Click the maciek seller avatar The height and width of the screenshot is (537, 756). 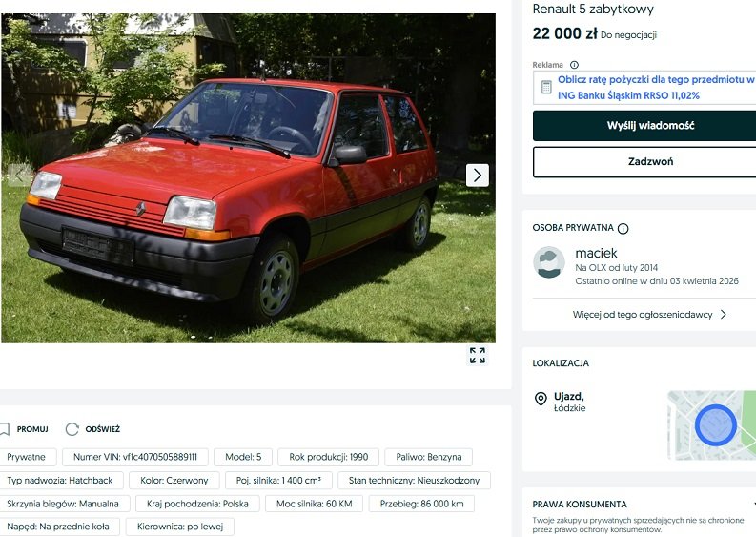[549, 262]
